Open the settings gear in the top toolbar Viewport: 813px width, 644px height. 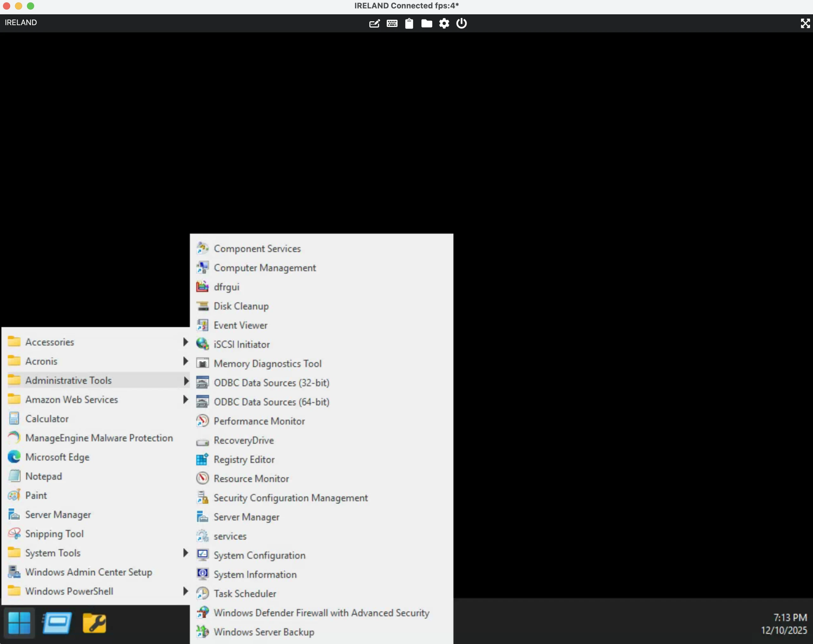(444, 23)
